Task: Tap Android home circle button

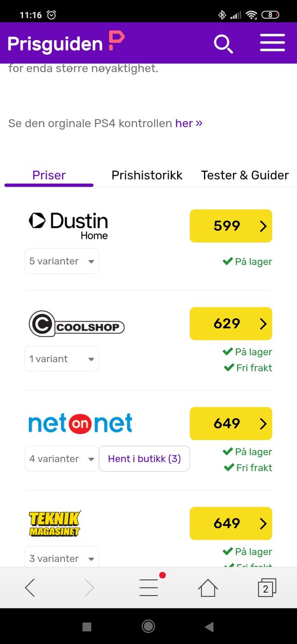Action: pyautogui.click(x=148, y=626)
